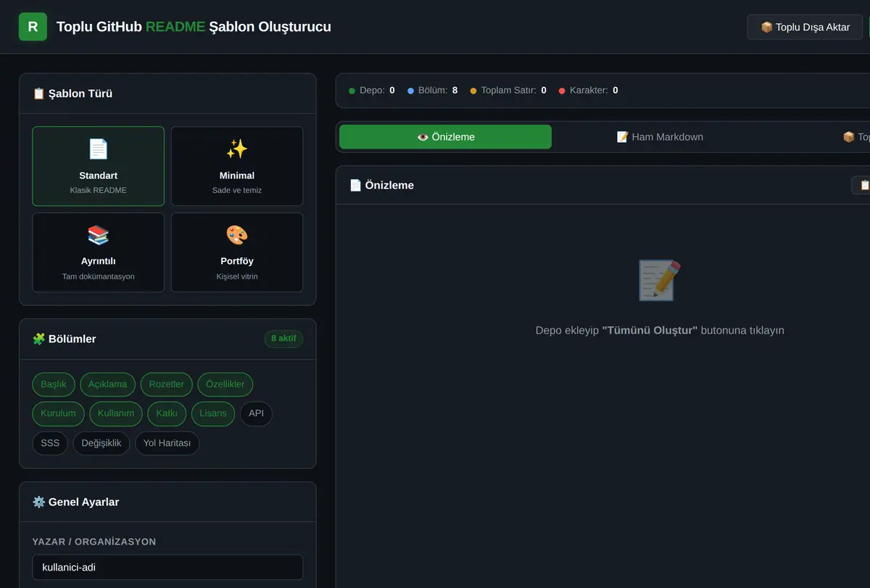
Task: Click the gear icon beside Genel Ayarlar
Action: pyautogui.click(x=39, y=502)
